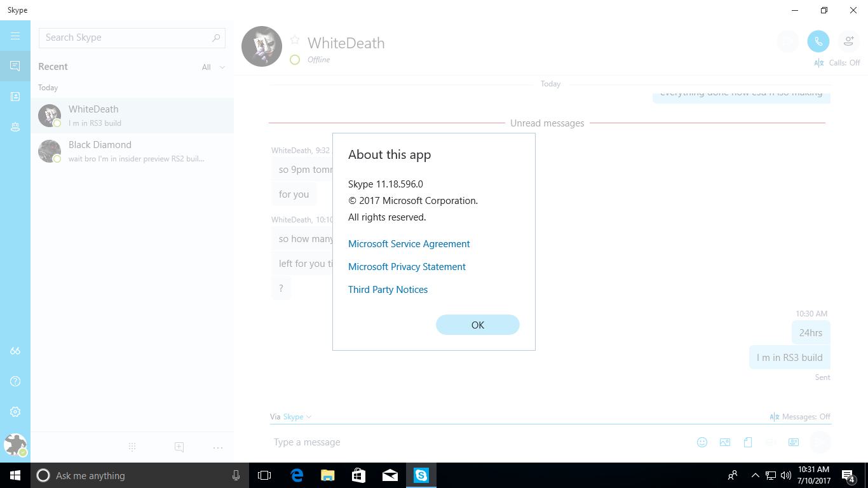Open Help question-mark icon

coord(15,381)
